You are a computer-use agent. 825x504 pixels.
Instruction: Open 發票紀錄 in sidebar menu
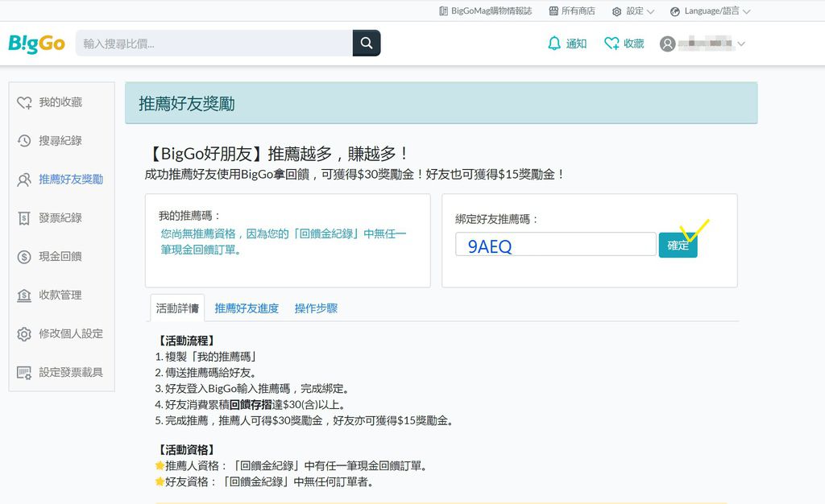tap(62, 218)
